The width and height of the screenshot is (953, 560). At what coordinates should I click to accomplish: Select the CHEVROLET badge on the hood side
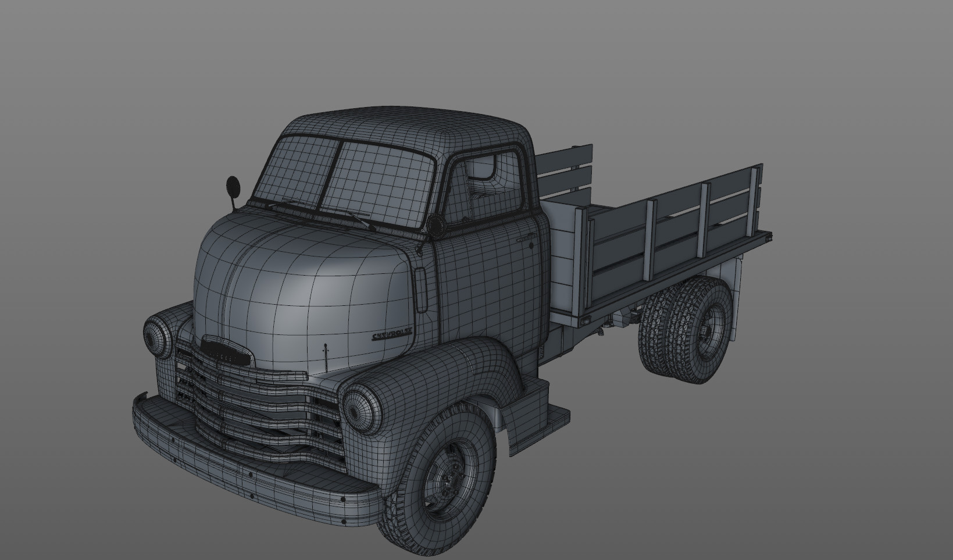point(391,334)
